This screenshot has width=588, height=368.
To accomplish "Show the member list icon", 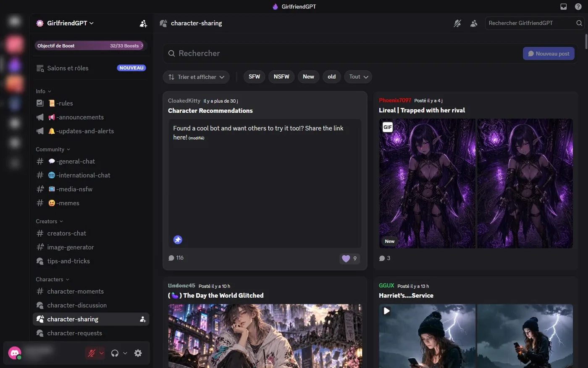I will click(x=474, y=24).
